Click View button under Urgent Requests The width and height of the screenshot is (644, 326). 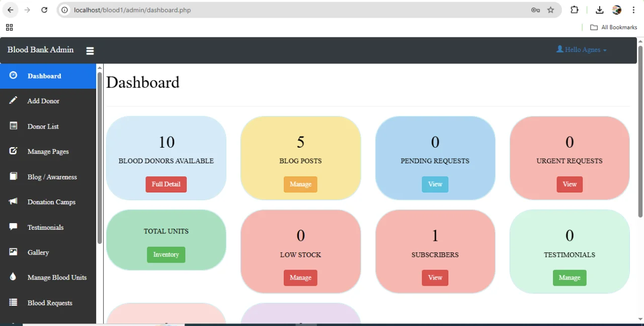click(570, 184)
